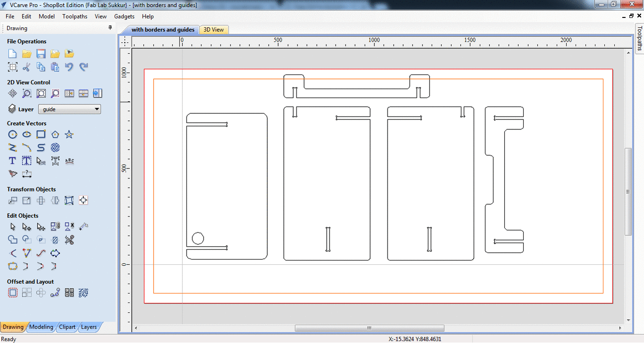The height and width of the screenshot is (343, 644).
Task: Activate the Zoom tool magnifier
Action: click(27, 93)
